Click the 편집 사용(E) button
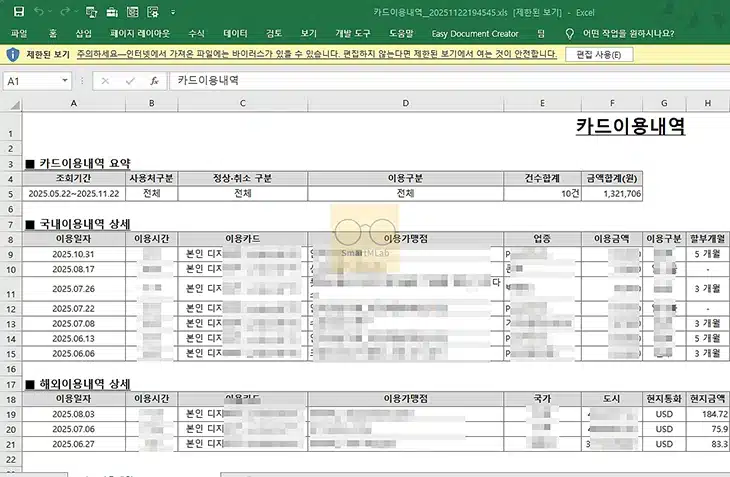The width and height of the screenshot is (730, 477). (599, 54)
